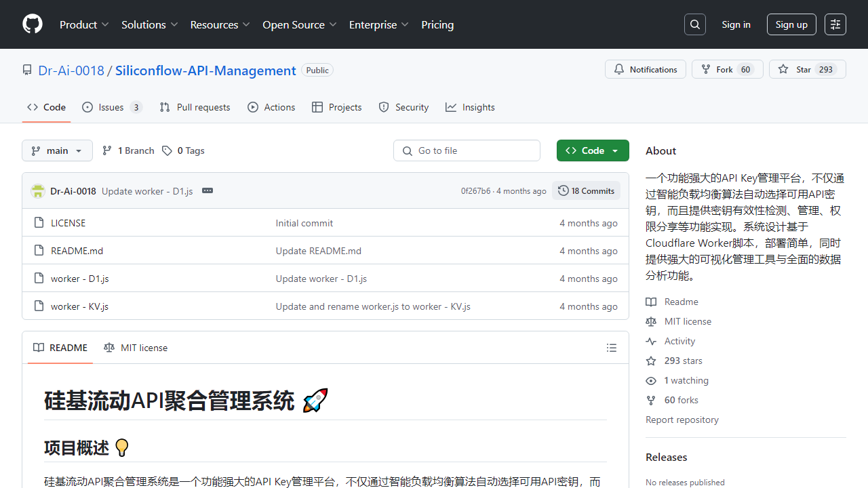View the 293 stars link

(674, 361)
